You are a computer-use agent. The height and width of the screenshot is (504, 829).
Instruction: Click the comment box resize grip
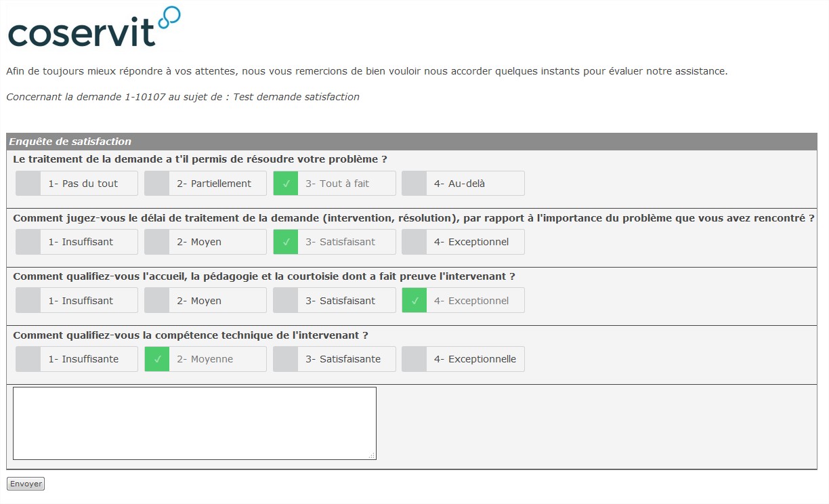pos(371,455)
